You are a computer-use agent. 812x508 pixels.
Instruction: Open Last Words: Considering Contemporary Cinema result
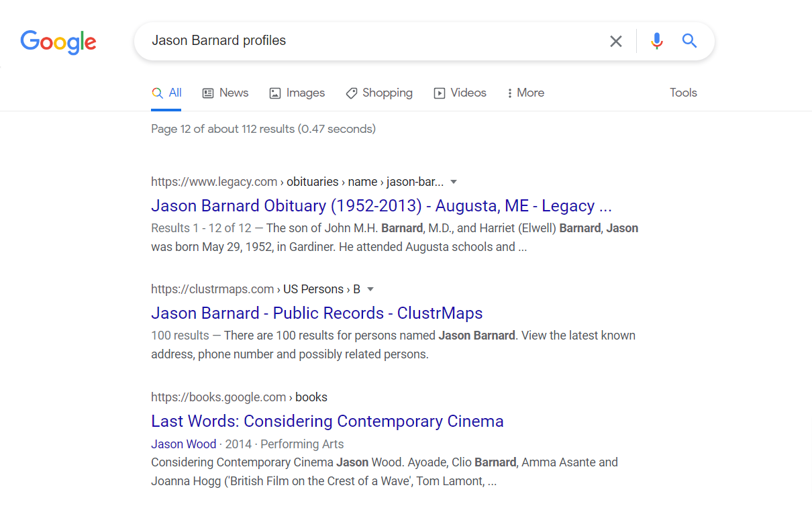click(327, 421)
